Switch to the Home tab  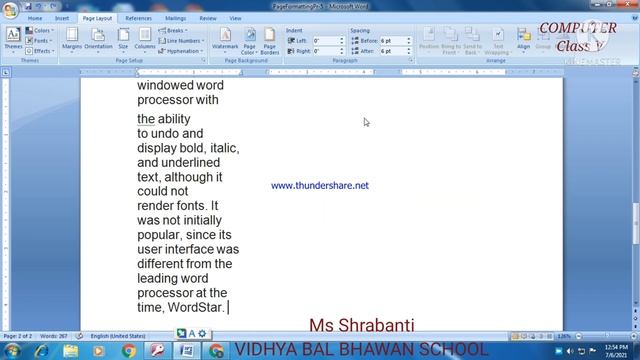[x=35, y=18]
